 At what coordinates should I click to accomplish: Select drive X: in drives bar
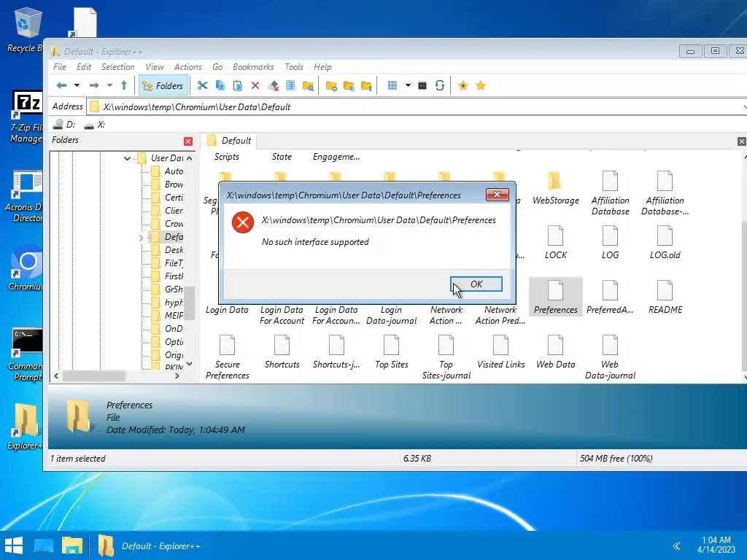94,124
